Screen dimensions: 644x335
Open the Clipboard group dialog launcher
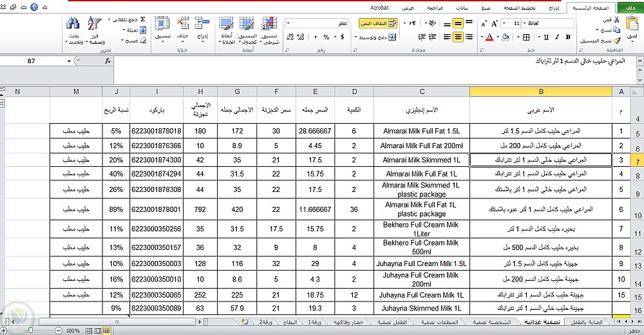pos(581,50)
